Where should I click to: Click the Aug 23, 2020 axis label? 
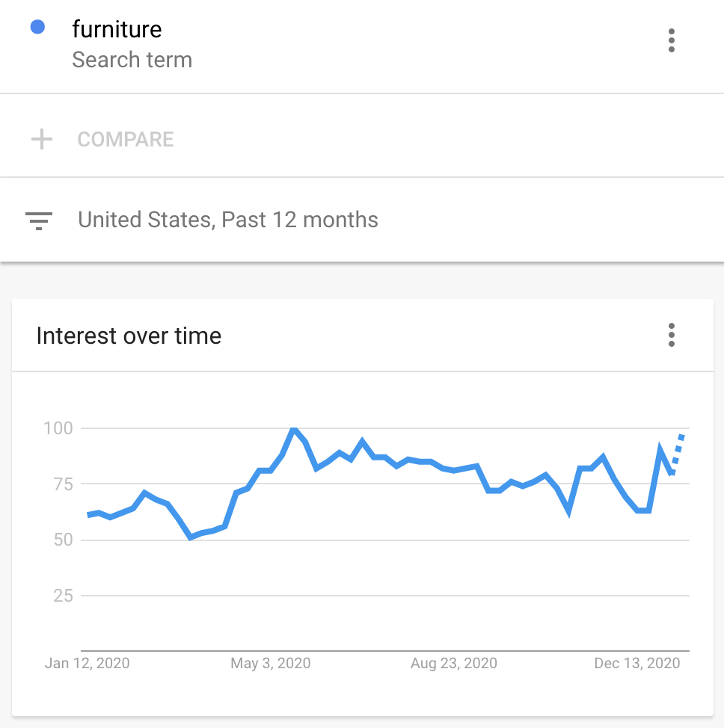[x=453, y=663]
